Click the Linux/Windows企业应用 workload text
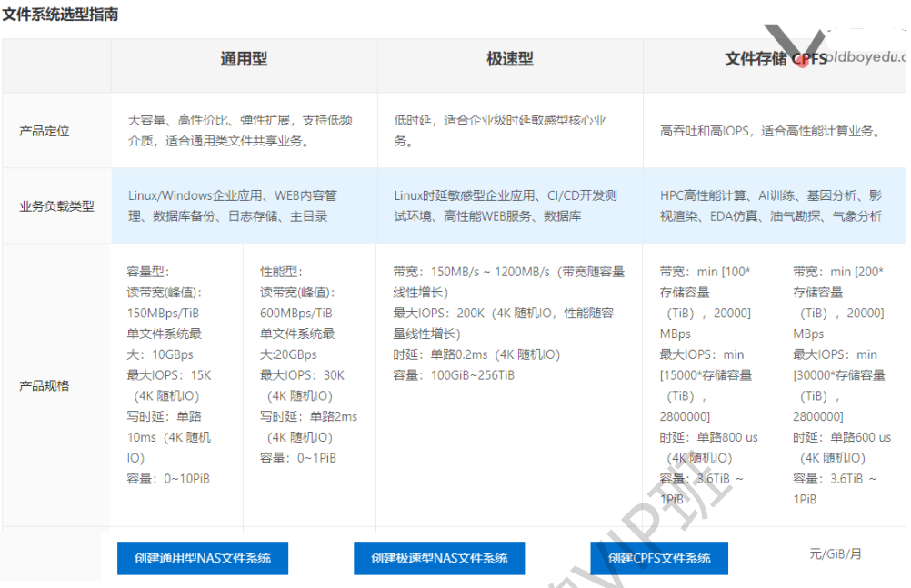911x588 pixels. [233, 205]
